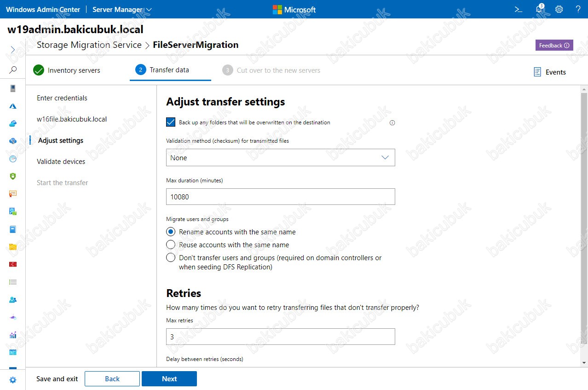Screen dimensions: 588x390
Task: Select Adjust settings step
Action: click(61, 140)
